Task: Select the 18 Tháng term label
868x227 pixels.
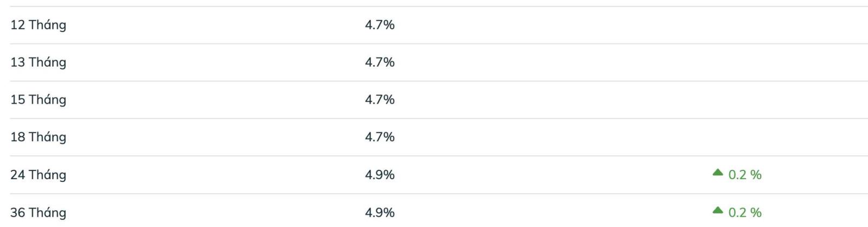Action: 39,137
